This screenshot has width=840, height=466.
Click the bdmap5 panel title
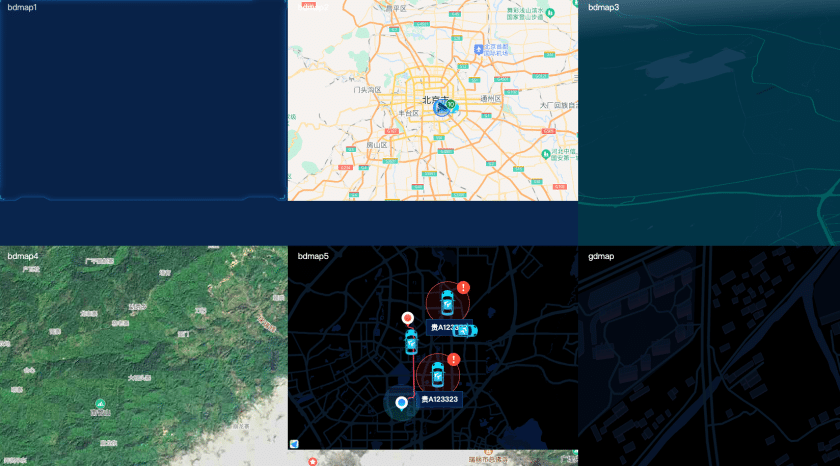tap(313, 256)
